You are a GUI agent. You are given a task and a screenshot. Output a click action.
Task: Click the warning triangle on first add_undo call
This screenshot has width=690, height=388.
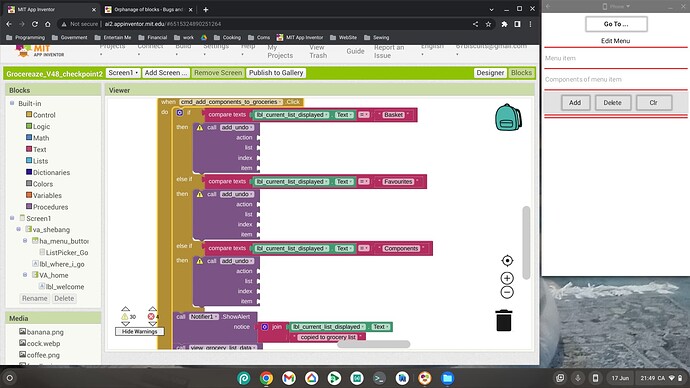[200, 128]
